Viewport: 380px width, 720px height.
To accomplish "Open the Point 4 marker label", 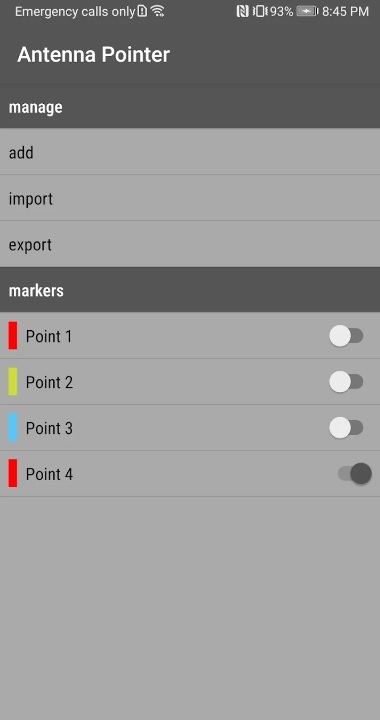I will [x=49, y=474].
